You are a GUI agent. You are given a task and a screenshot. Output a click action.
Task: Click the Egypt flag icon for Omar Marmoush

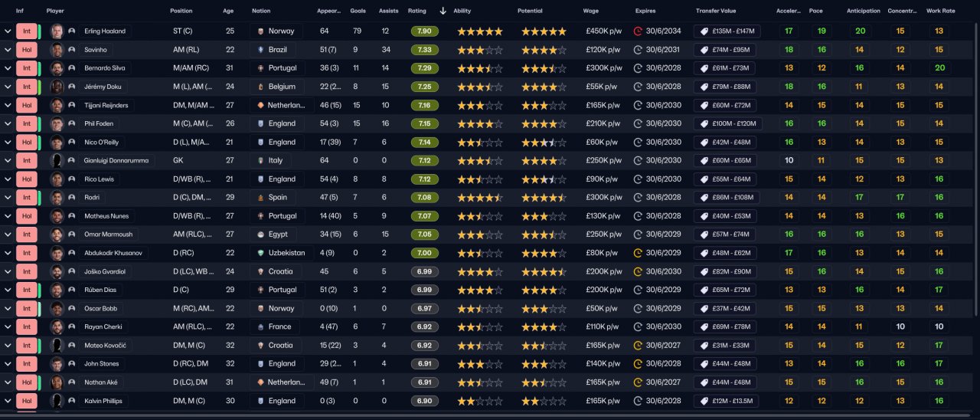pos(260,235)
